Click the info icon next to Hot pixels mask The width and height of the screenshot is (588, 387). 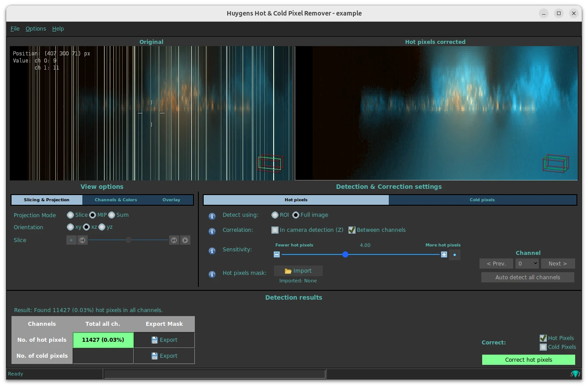(212, 274)
